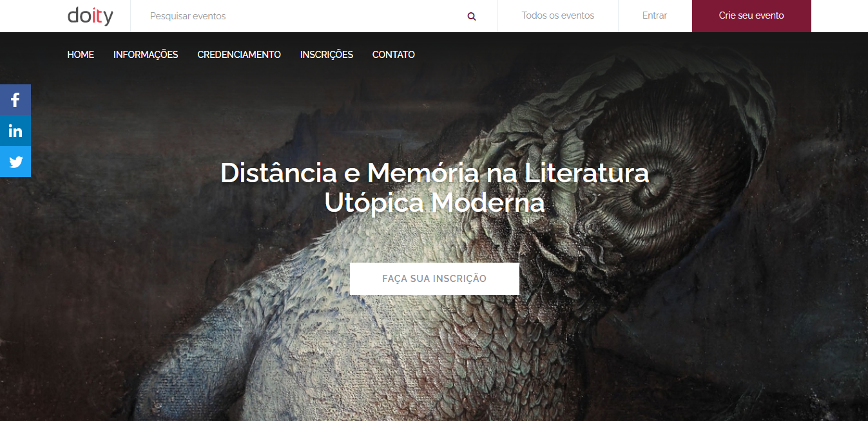Viewport: 868px width, 421px height.
Task: Click the Crie seu evento button
Action: [x=751, y=15]
